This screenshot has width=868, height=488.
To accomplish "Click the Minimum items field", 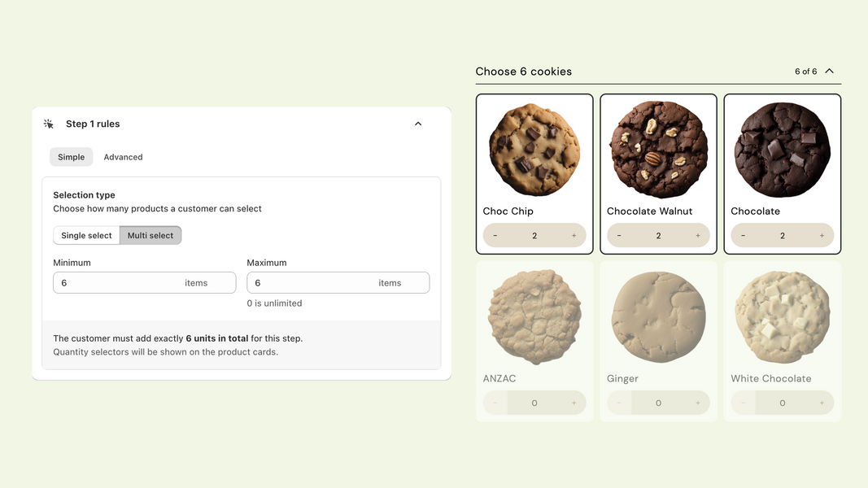I will coord(145,283).
